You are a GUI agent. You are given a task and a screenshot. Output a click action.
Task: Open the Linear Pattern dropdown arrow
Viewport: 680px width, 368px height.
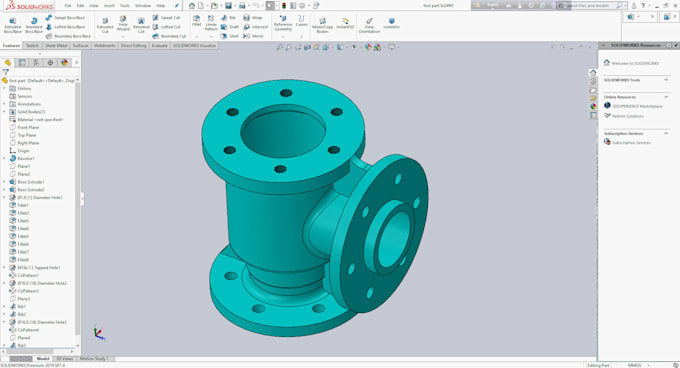[211, 37]
